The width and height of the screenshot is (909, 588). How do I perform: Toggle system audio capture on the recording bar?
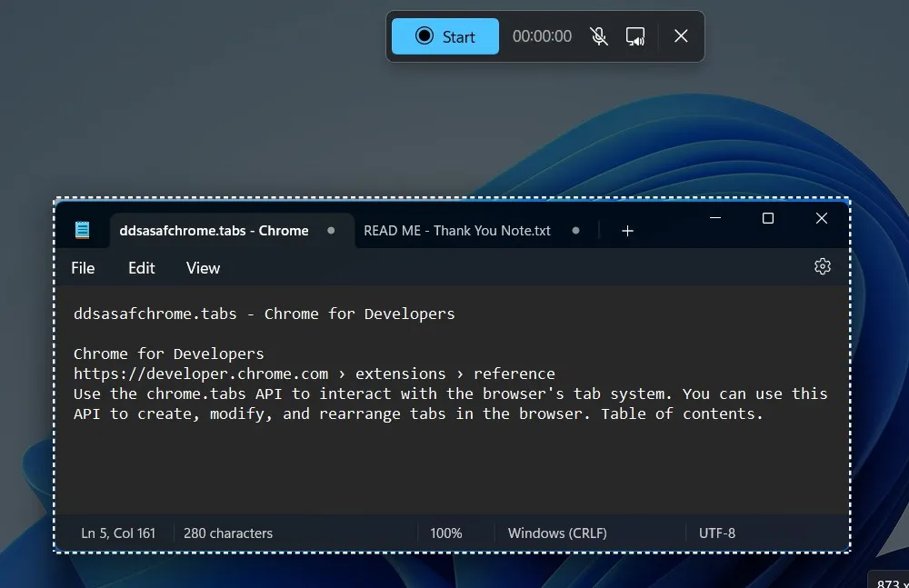[x=635, y=36]
